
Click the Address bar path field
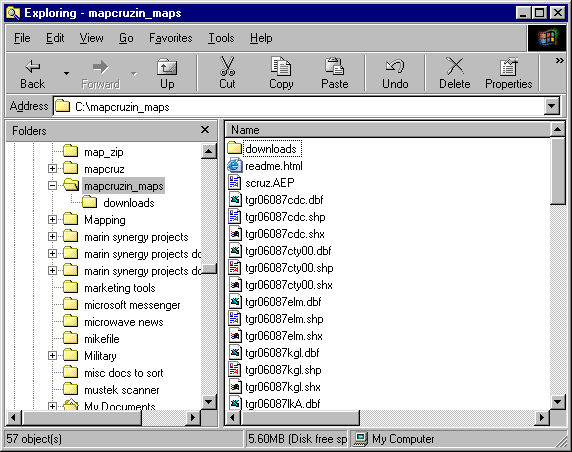coord(298,107)
